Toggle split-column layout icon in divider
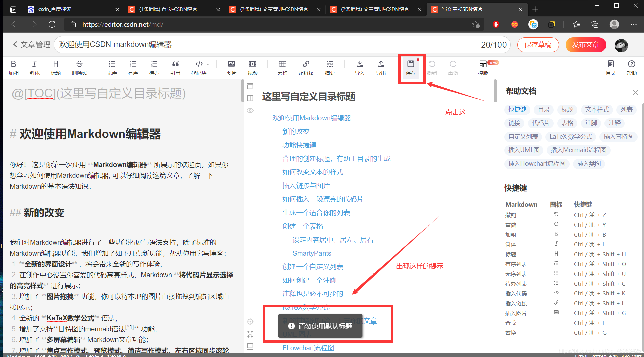 point(250,98)
